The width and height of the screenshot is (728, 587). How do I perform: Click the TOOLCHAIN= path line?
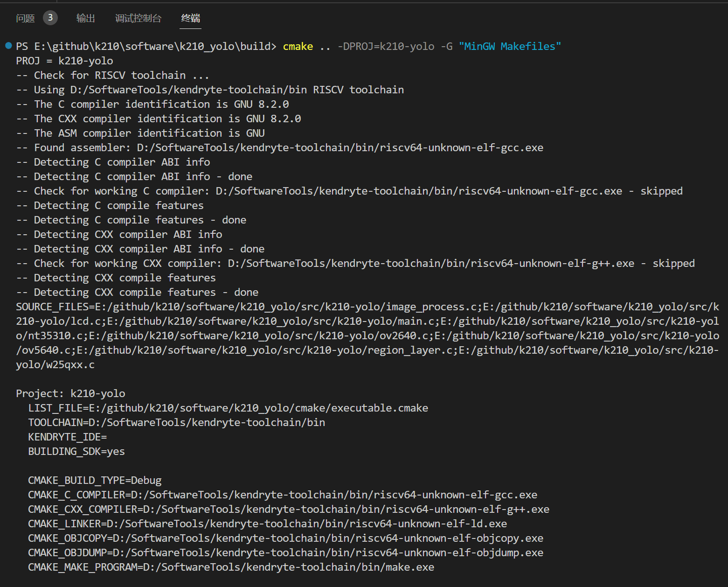click(177, 423)
